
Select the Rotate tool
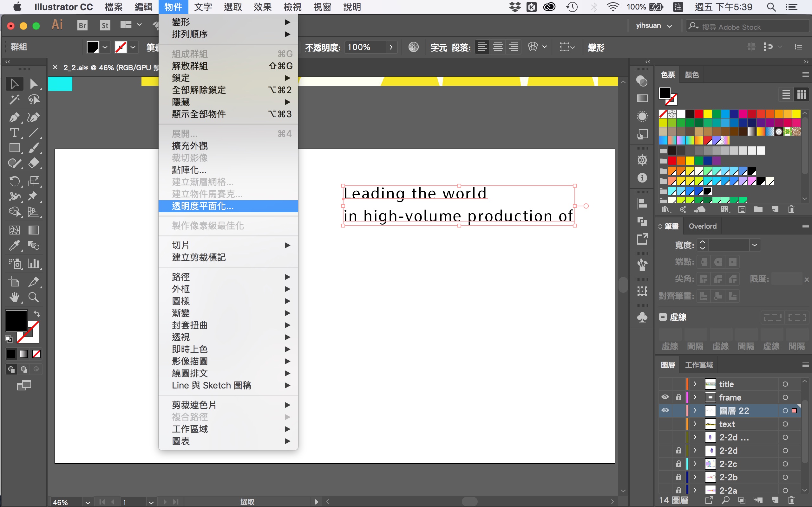point(14,181)
